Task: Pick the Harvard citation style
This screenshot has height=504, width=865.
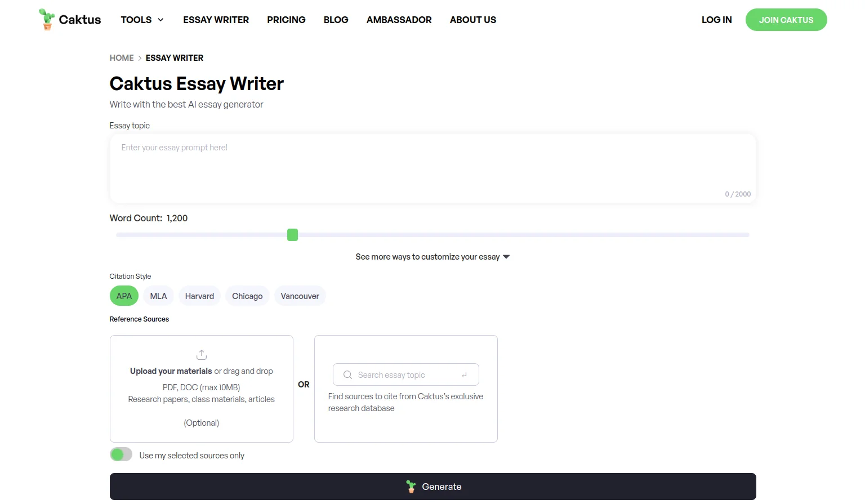Action: click(x=199, y=296)
